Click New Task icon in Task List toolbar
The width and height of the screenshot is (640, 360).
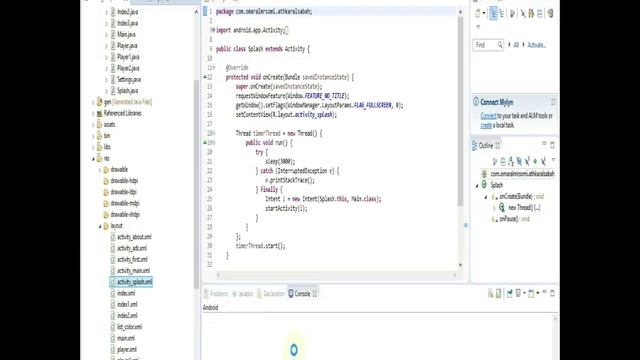pos(478,13)
